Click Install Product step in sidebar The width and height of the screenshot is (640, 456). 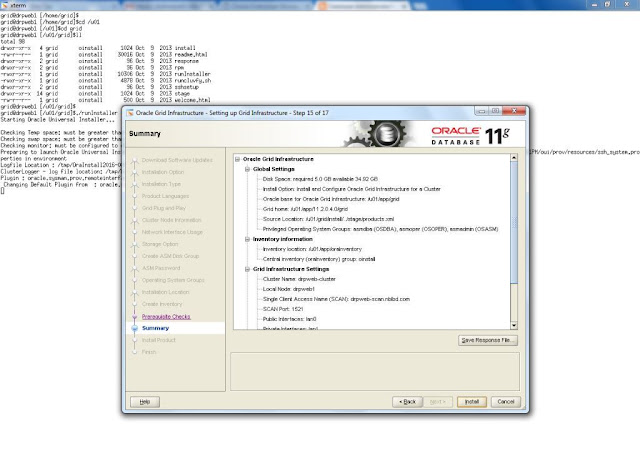point(158,340)
